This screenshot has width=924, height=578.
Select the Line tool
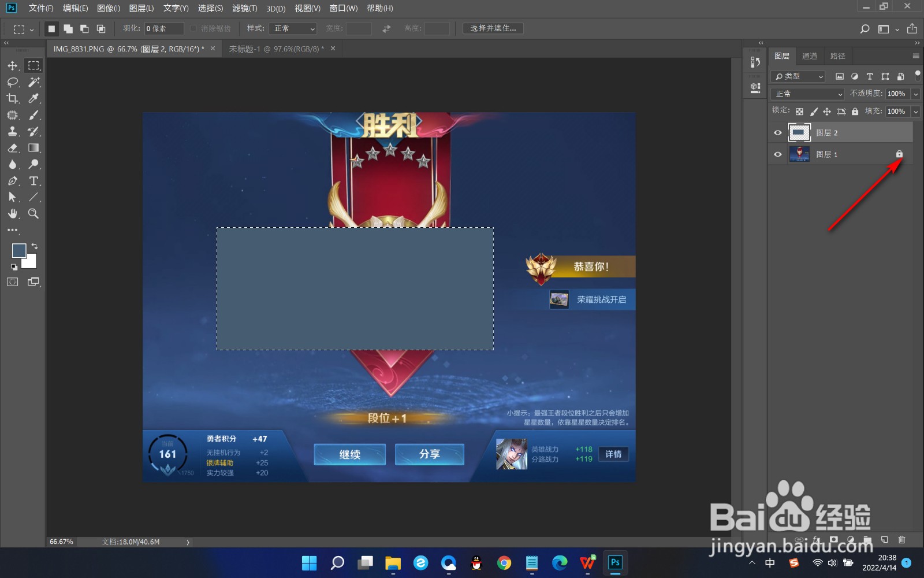pyautogui.click(x=34, y=197)
